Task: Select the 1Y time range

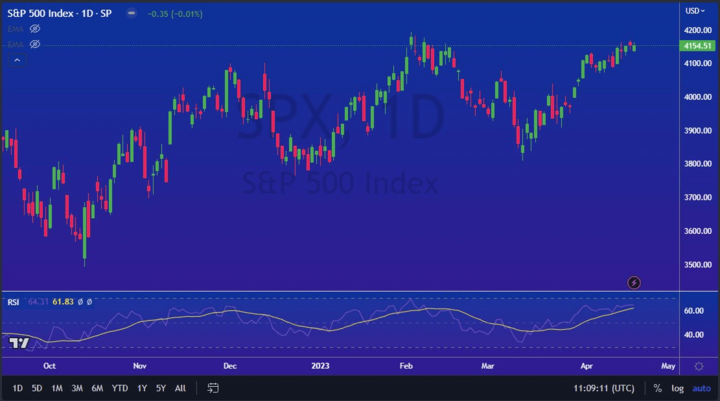Action: coord(142,388)
